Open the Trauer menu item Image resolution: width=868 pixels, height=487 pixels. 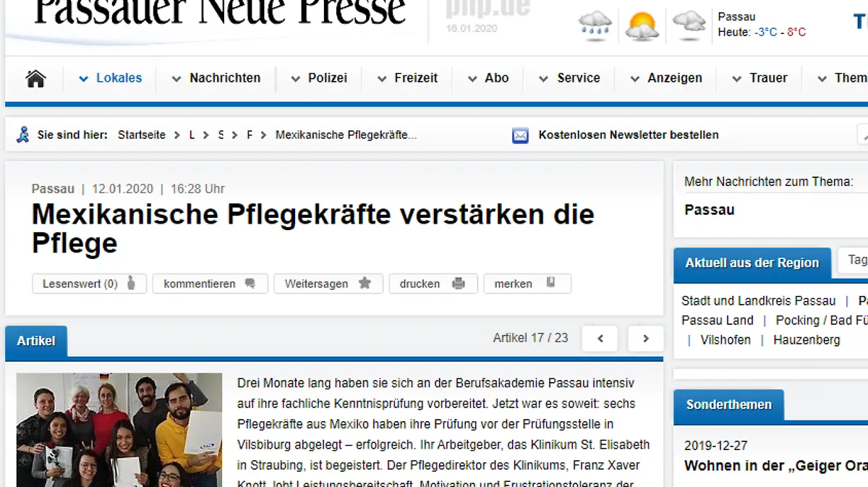point(759,78)
